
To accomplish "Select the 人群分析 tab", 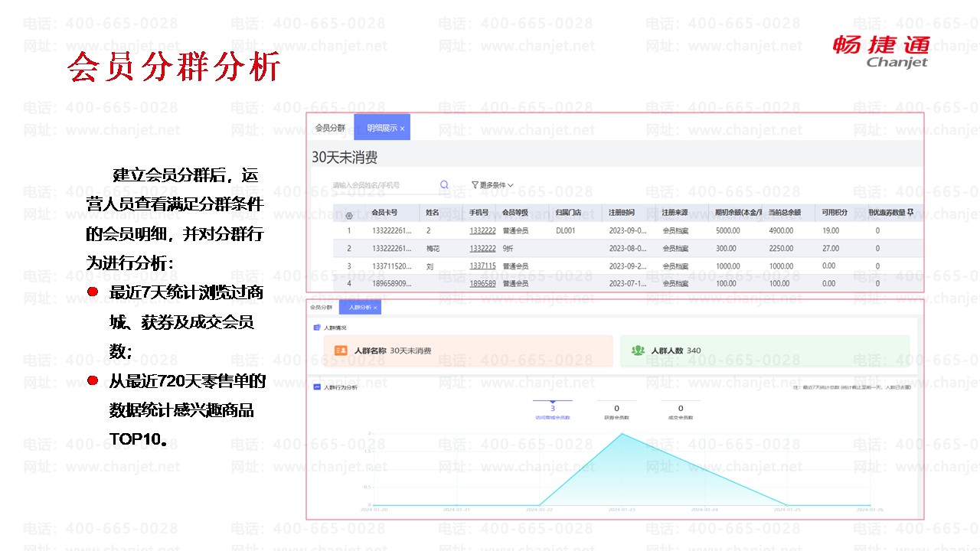I will (360, 307).
